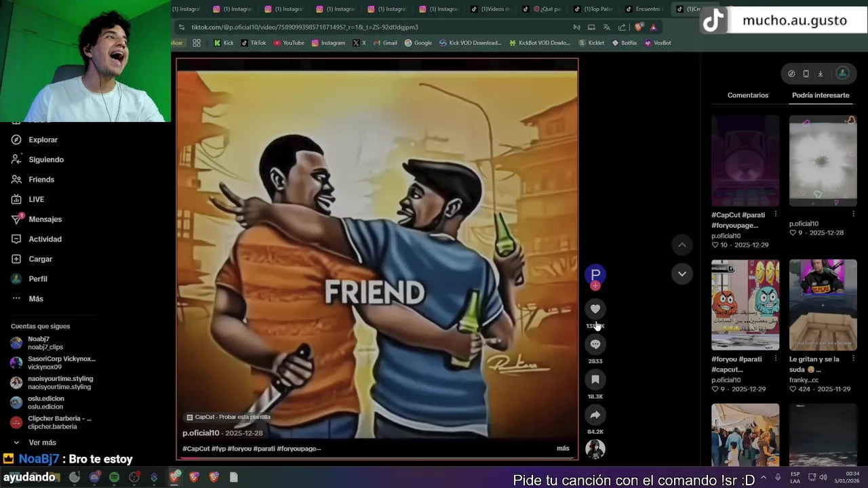Screen dimensions: 868x488
Task: Share the video via arrow icon
Action: point(595,415)
